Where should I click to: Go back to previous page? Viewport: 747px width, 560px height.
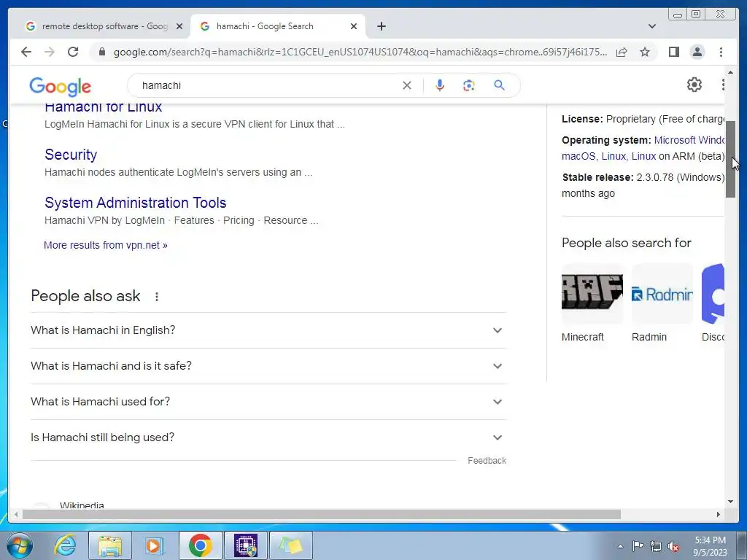26,52
